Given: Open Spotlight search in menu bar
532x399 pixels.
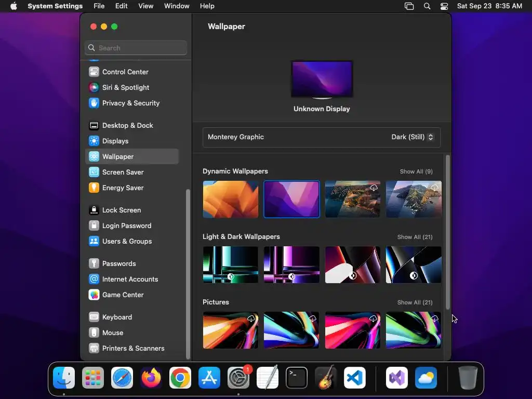Looking at the screenshot, I should click(x=427, y=6).
